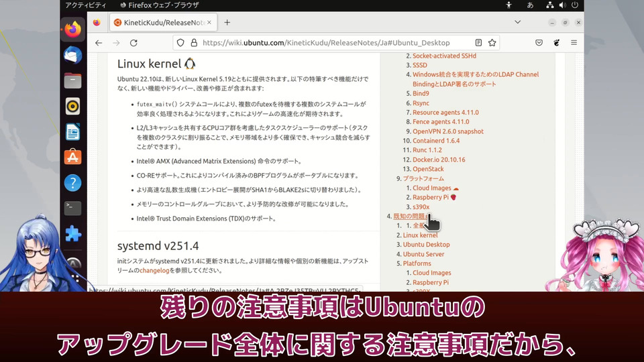Open Firefox View pinned icon
644x362 pixels.
pos(97,23)
